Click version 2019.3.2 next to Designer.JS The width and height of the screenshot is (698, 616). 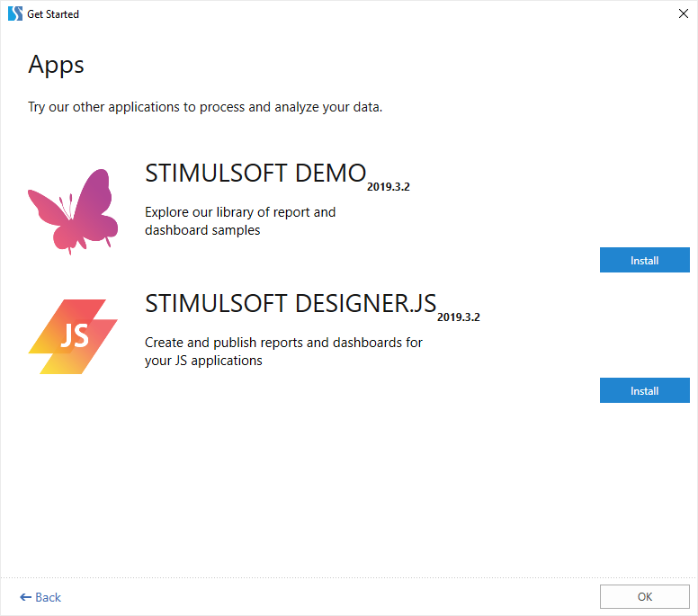coord(459,317)
